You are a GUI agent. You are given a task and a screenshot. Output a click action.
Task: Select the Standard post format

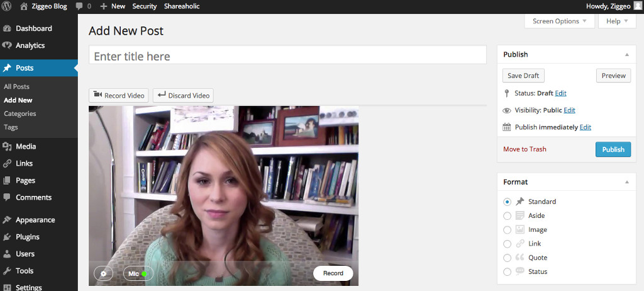click(x=508, y=202)
